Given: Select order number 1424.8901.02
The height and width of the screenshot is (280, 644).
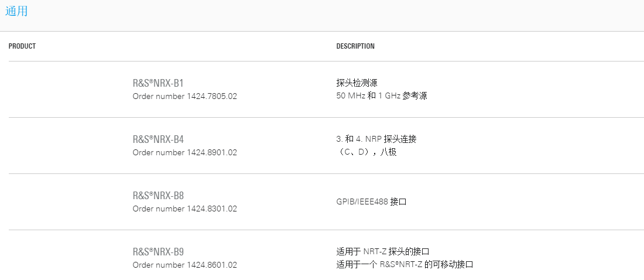Looking at the screenshot, I should click(x=212, y=152).
